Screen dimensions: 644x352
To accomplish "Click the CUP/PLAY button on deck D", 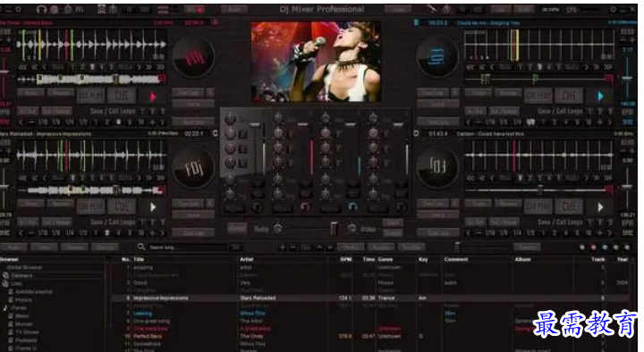I will 538,206.
